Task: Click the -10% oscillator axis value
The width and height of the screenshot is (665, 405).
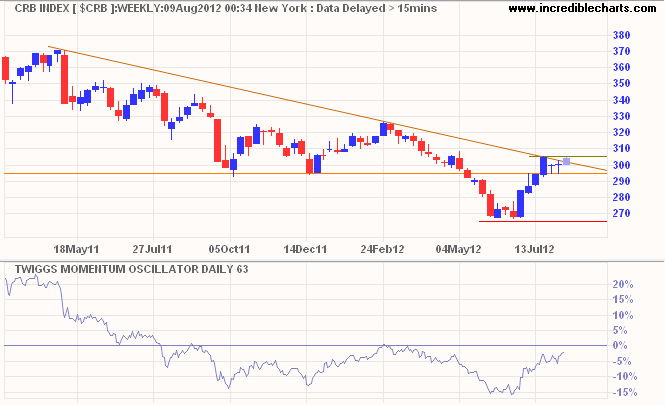Action: [624, 377]
